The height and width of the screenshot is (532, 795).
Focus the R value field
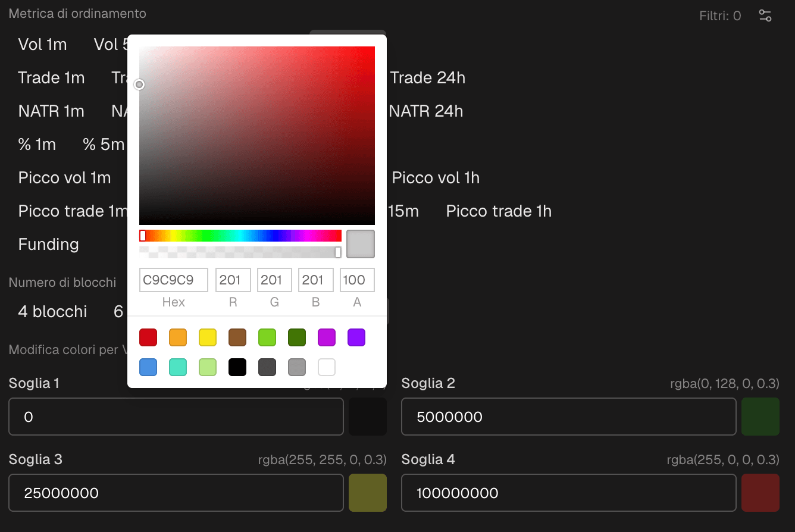[233, 280]
